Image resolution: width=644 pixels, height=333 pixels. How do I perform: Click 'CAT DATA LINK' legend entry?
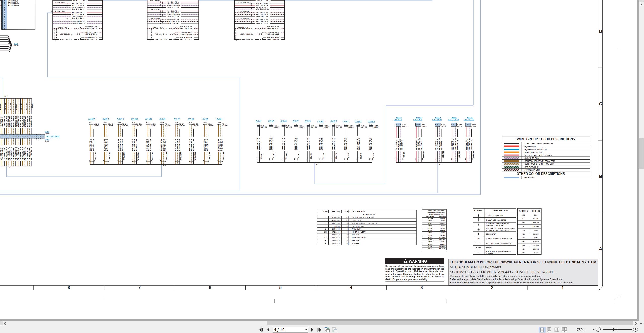pyautogui.click(x=531, y=167)
